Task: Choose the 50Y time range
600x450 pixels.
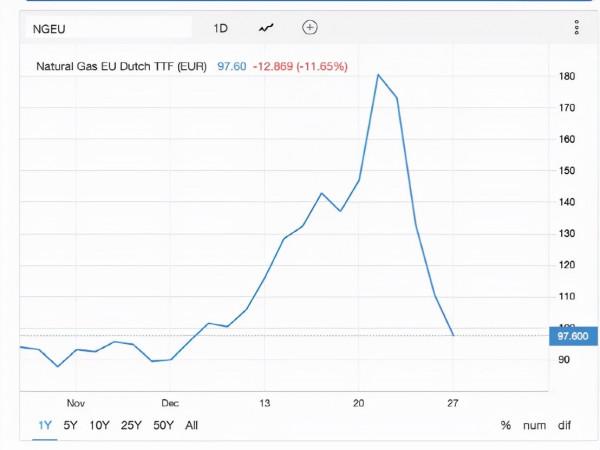Action: click(x=163, y=425)
